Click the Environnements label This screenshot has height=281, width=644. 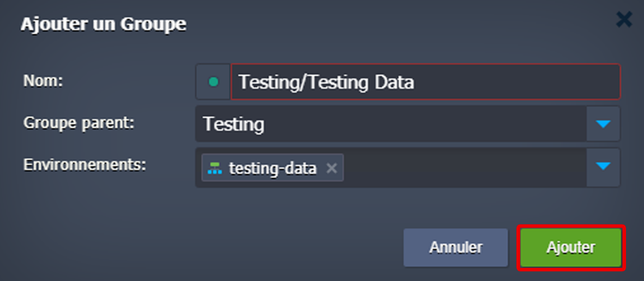pyautogui.click(x=85, y=164)
